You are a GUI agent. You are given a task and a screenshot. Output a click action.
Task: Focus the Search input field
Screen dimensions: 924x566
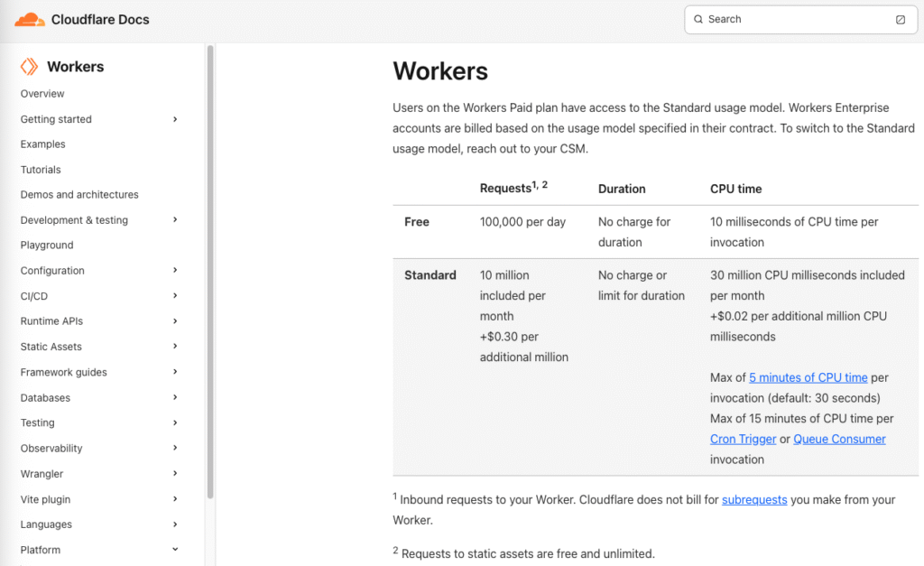click(801, 20)
